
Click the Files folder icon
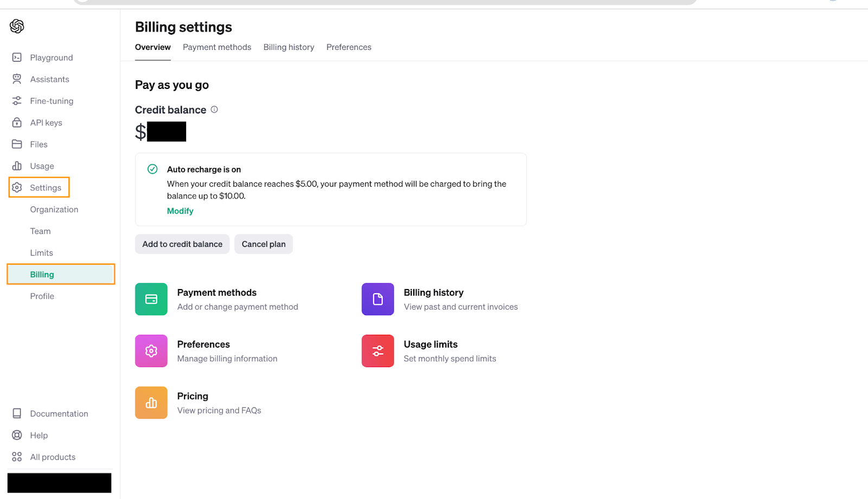pyautogui.click(x=17, y=144)
